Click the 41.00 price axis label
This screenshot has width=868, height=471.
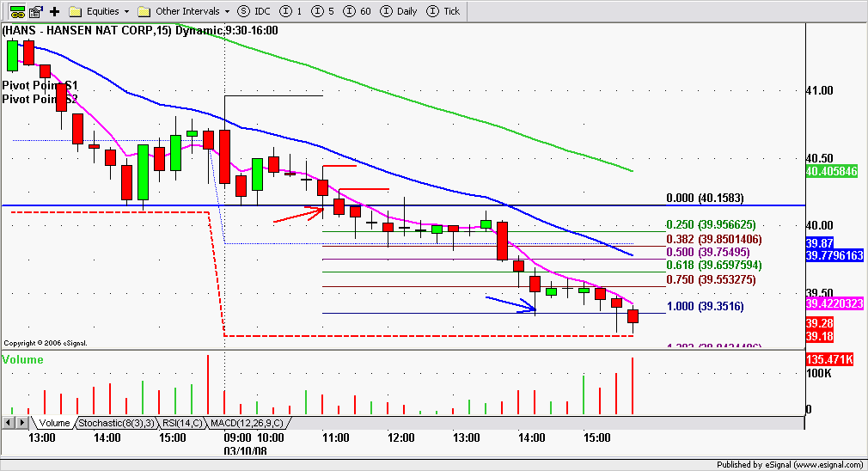819,90
